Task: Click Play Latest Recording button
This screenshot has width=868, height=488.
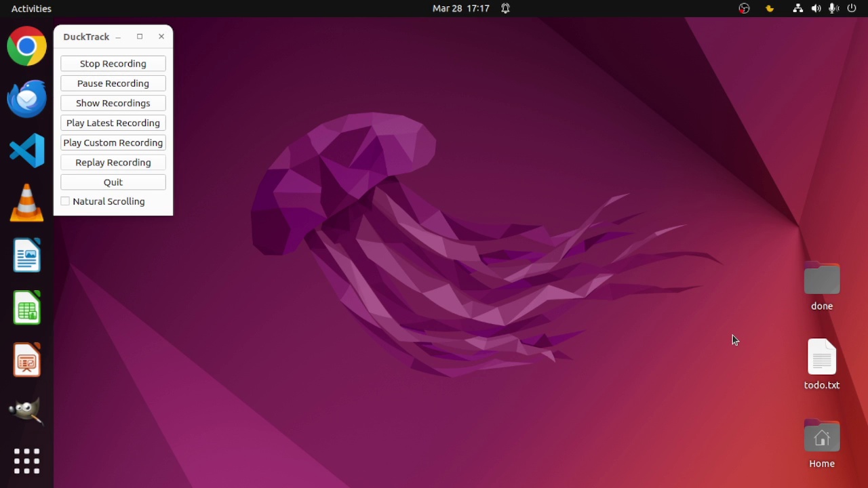Action: click(x=113, y=123)
